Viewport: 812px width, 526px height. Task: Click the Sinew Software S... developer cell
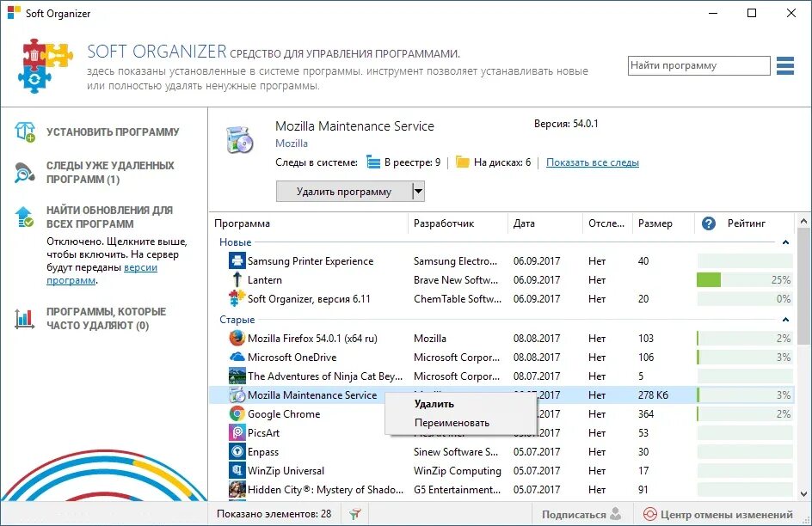[x=456, y=452]
